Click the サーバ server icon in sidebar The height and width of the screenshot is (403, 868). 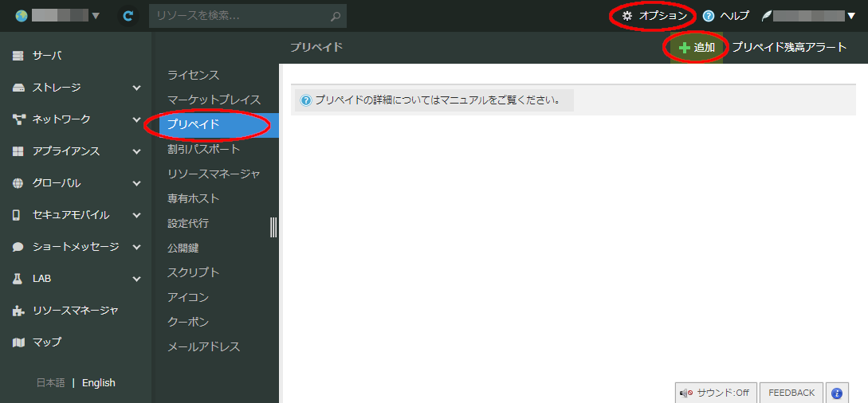click(x=18, y=56)
